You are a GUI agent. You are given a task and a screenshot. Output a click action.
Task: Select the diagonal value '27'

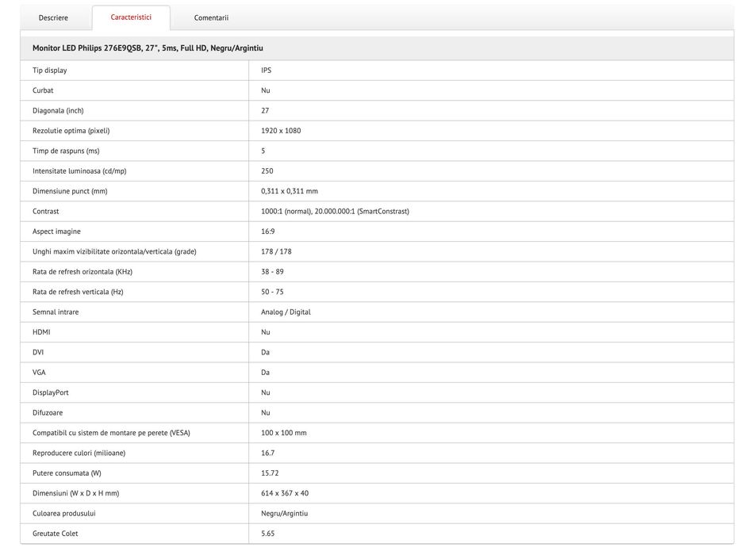[265, 111]
